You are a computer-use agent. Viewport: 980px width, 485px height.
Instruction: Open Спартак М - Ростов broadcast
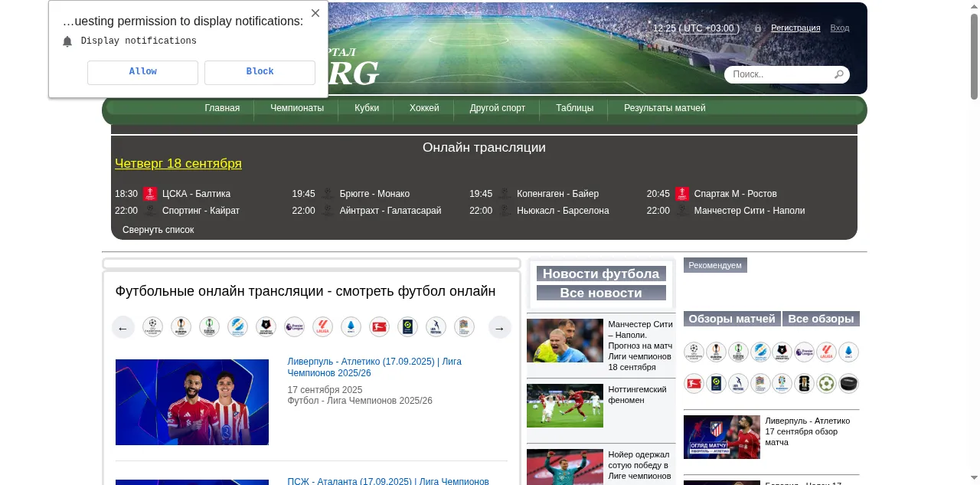[x=735, y=194]
